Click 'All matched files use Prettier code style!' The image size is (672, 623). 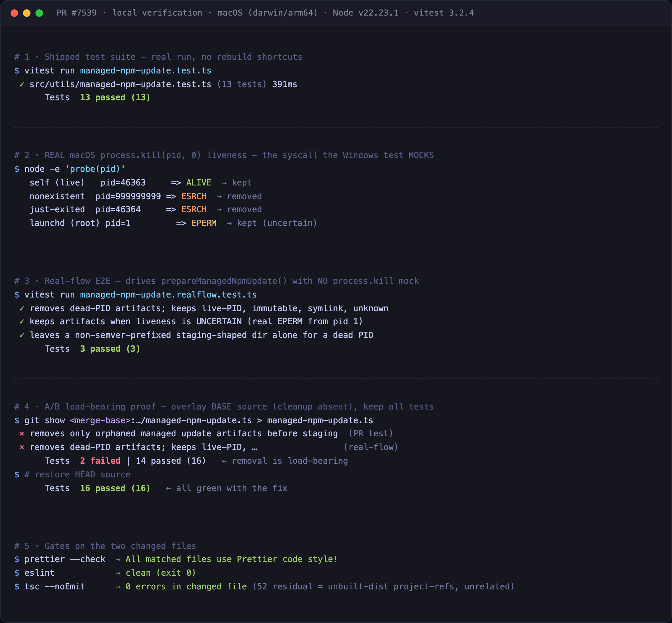coord(231,559)
